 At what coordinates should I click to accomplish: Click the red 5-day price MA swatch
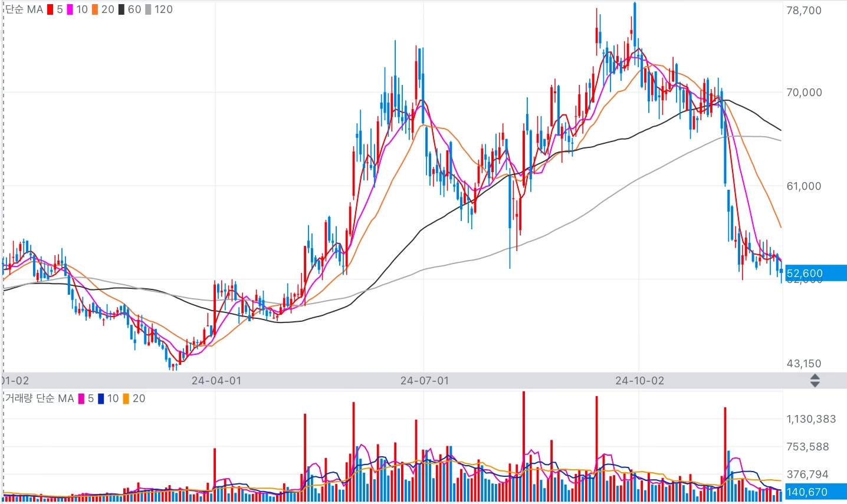pyautogui.click(x=50, y=9)
